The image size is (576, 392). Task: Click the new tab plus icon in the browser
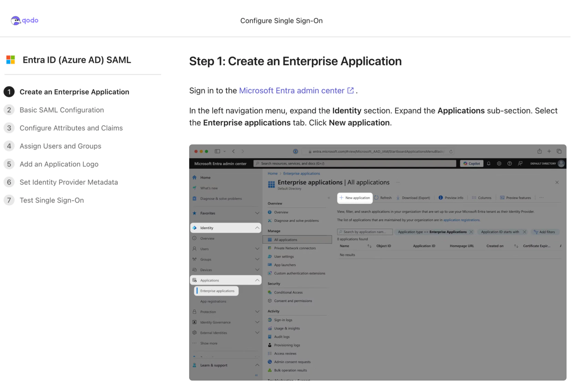point(549,151)
